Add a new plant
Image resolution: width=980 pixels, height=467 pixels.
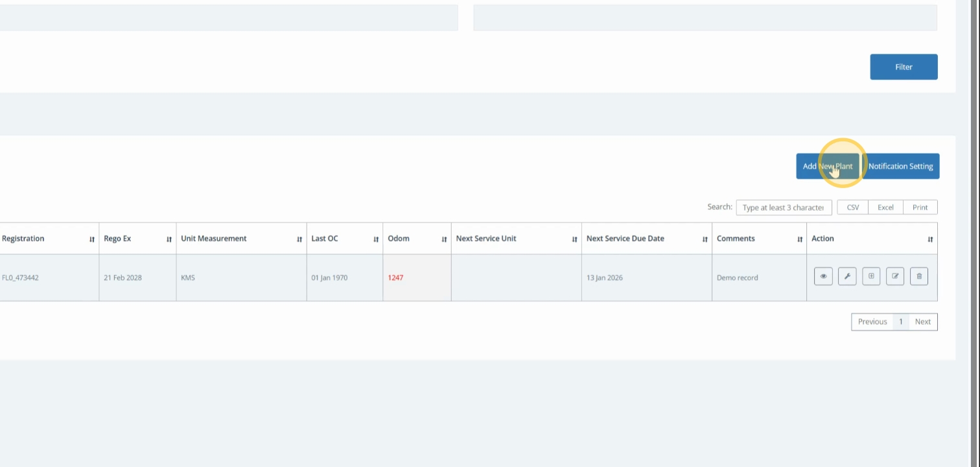click(828, 166)
